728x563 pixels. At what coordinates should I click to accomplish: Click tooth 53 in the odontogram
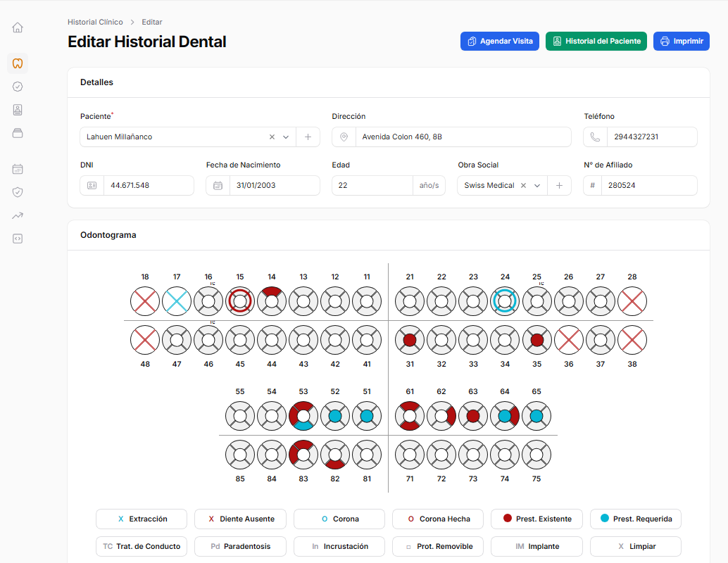point(303,416)
